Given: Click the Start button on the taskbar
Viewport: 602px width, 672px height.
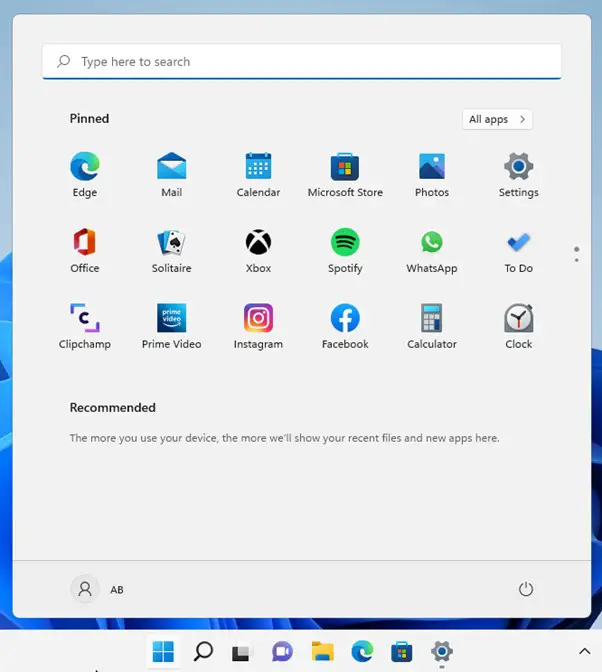Looking at the screenshot, I should [163, 651].
